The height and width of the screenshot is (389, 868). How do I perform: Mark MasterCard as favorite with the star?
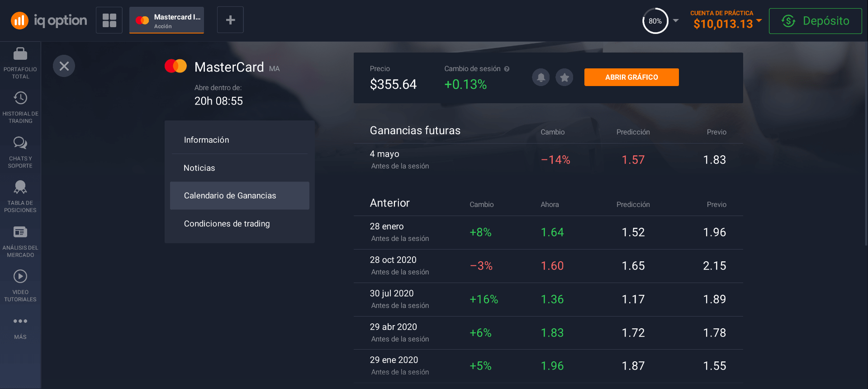[564, 77]
